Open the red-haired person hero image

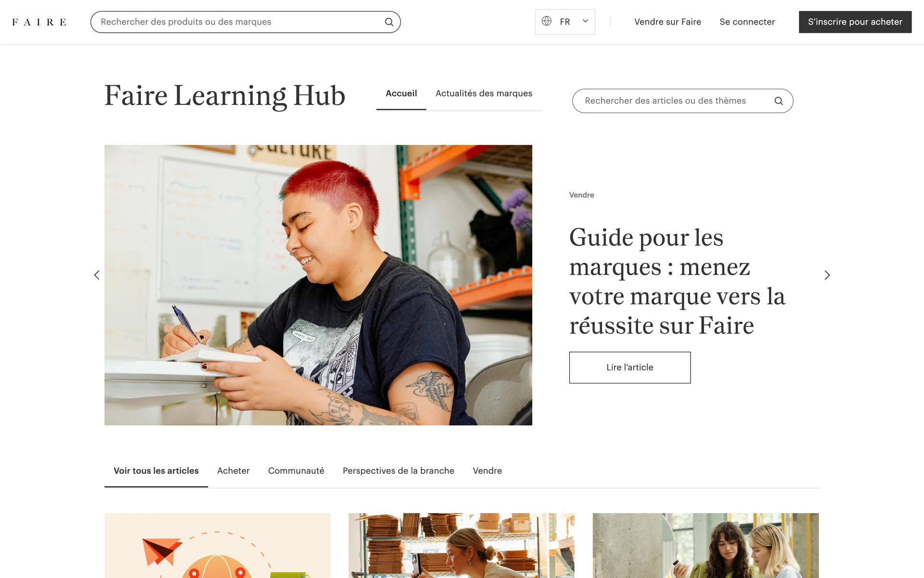(318, 285)
